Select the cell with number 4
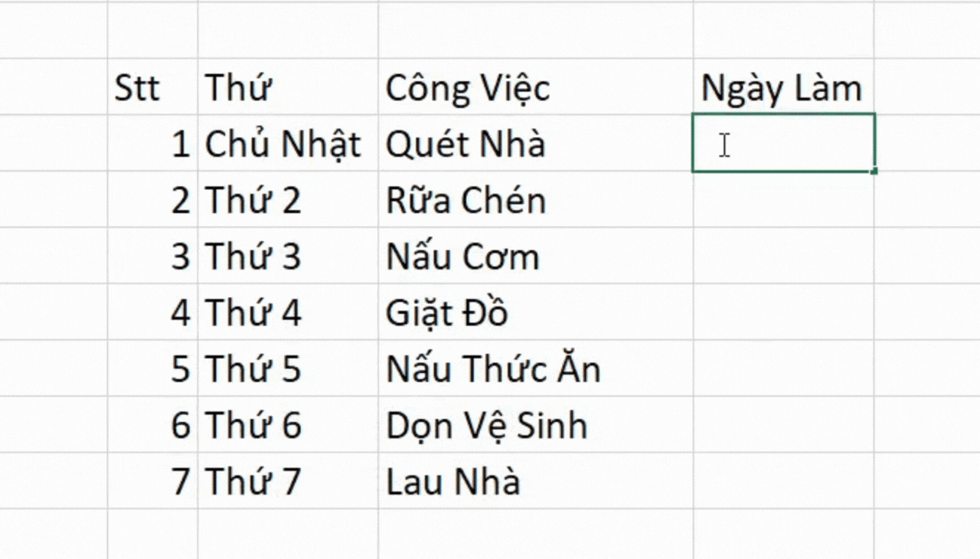980x559 pixels. pyautogui.click(x=152, y=312)
